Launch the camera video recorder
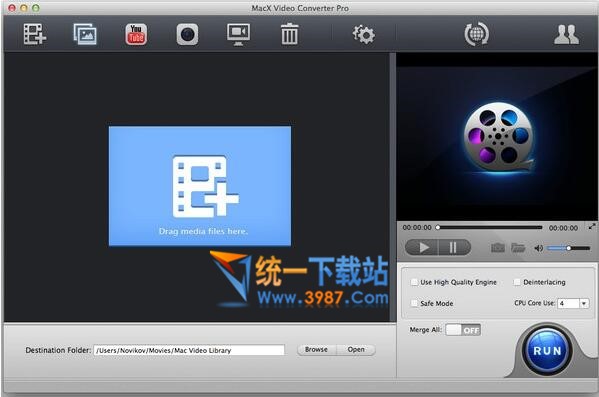 pyautogui.click(x=187, y=34)
